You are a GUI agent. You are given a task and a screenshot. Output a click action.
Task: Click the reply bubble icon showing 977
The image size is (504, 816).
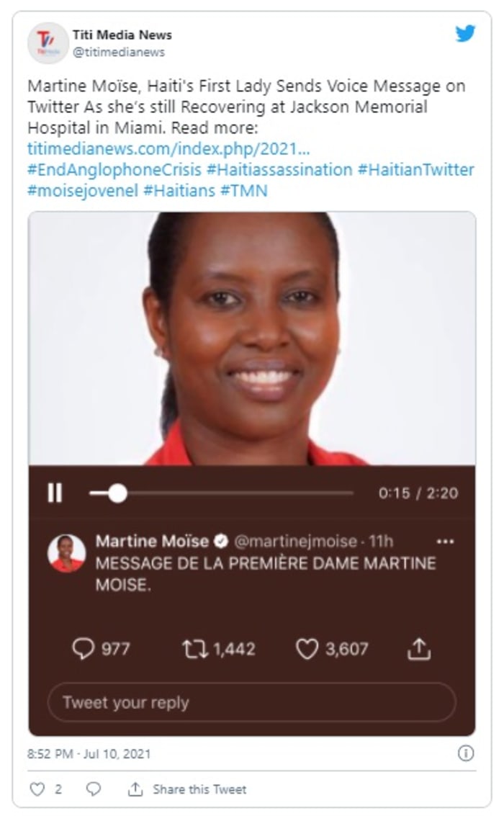84,649
